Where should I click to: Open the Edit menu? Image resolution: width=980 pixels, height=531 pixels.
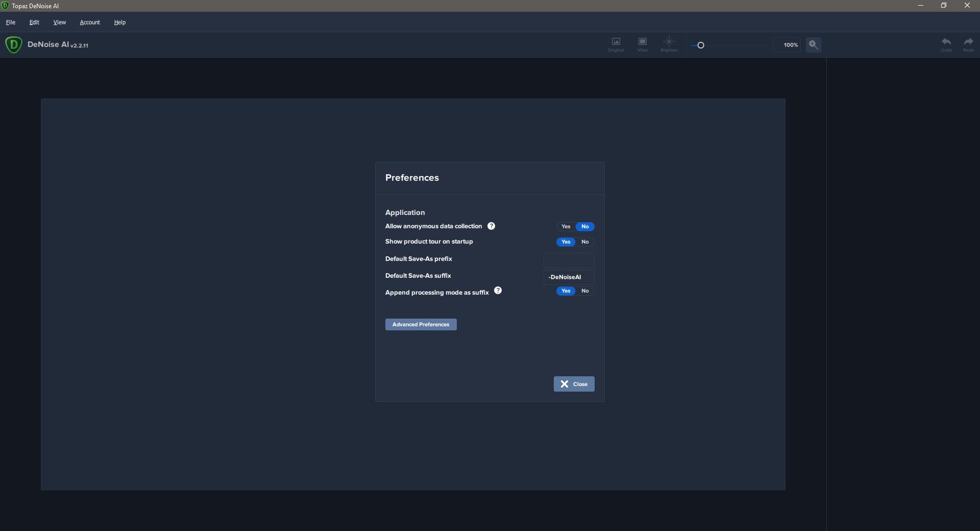tap(34, 22)
